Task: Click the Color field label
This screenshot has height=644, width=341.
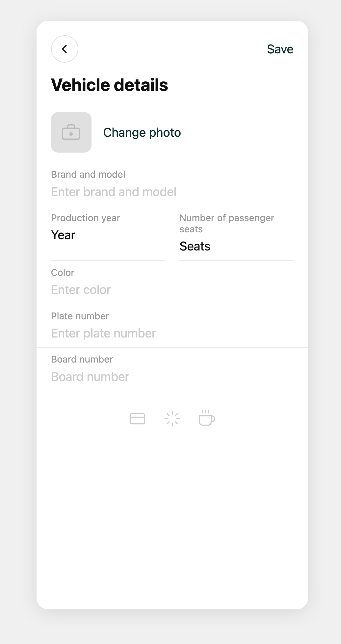Action: point(63,273)
